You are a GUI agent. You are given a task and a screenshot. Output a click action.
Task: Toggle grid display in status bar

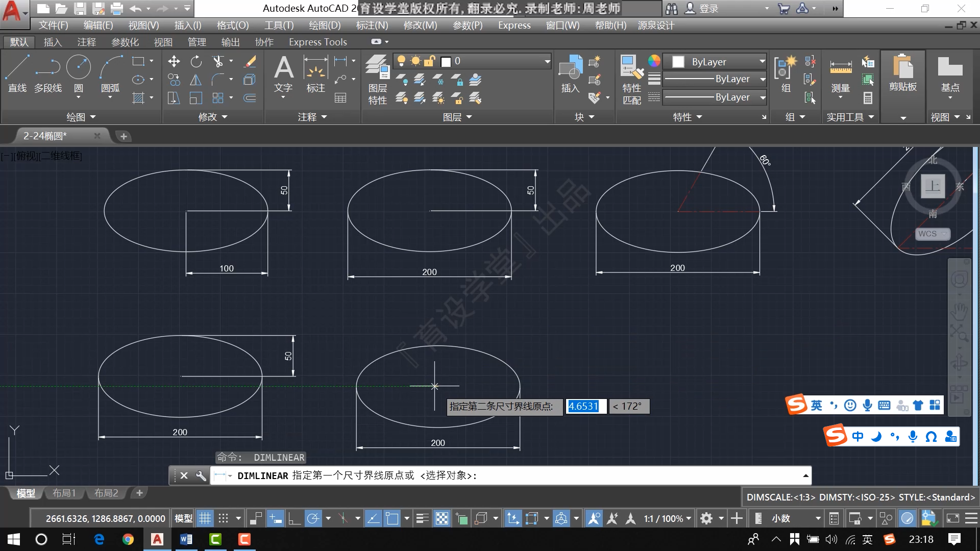[x=205, y=519]
